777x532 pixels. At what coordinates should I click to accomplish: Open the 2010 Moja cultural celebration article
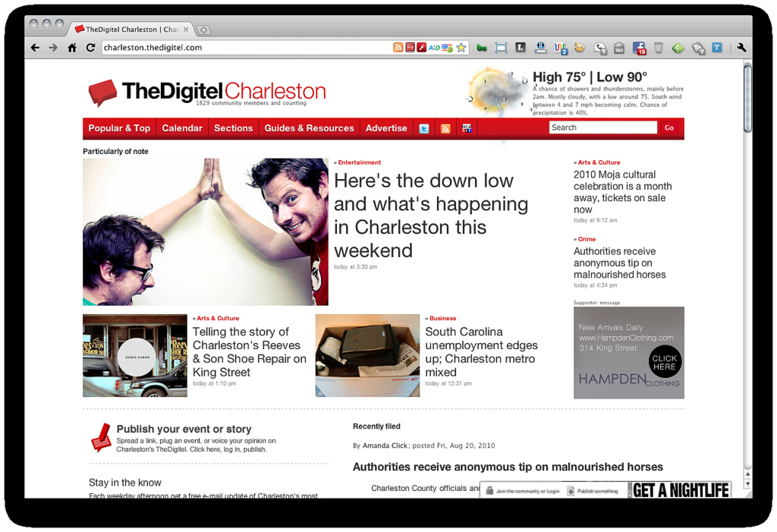pos(623,192)
